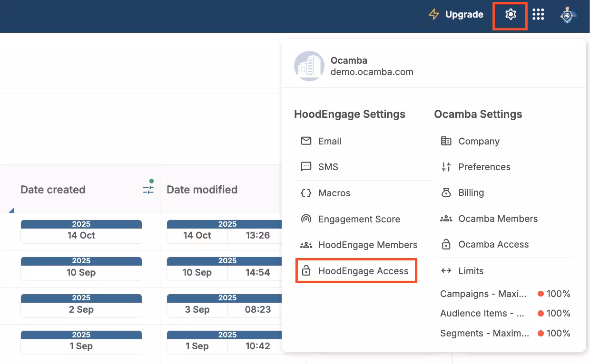Click the SMS chat bubble icon
This screenshot has width=590, height=364.
point(306,167)
